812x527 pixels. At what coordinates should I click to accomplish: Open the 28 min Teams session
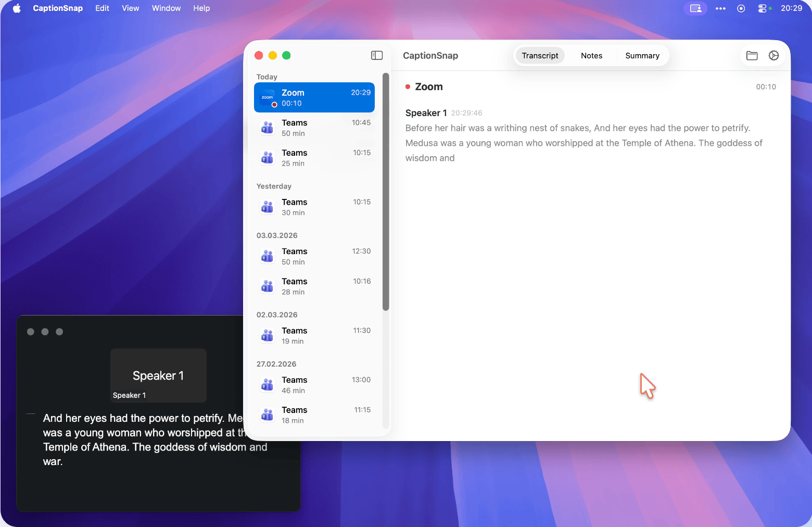(314, 286)
